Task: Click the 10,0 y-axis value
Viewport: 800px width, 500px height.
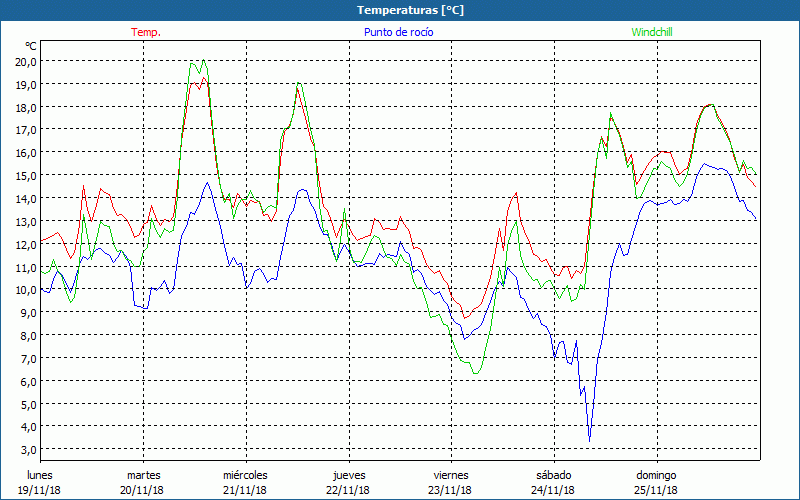Action: tap(27, 290)
